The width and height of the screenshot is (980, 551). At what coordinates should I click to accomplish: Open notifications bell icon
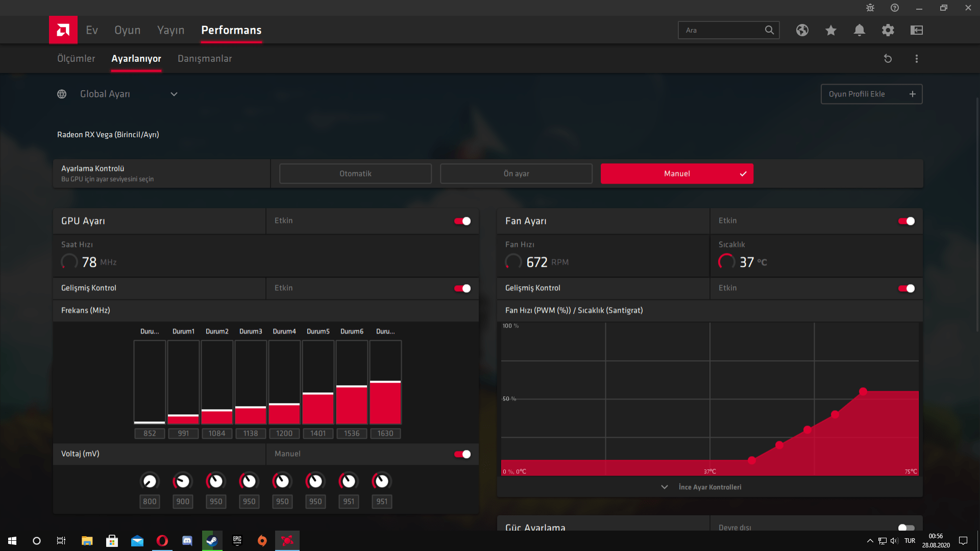tap(859, 30)
